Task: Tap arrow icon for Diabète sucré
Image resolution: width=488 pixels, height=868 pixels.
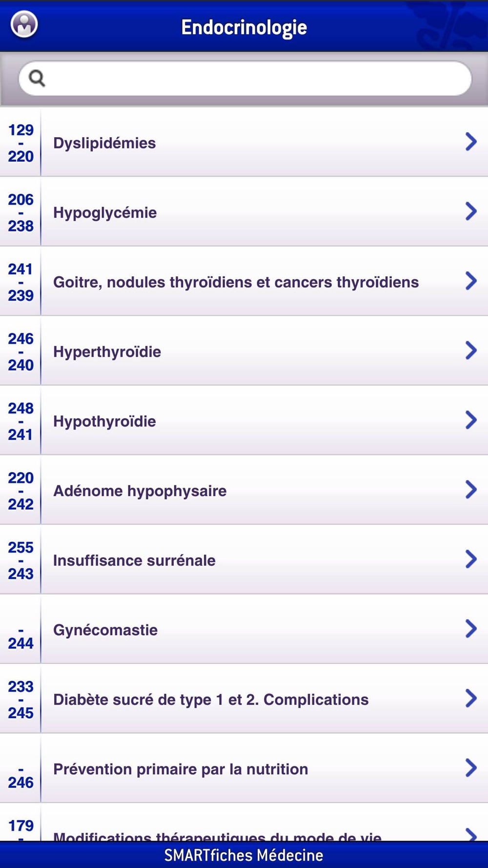Action: tap(471, 699)
